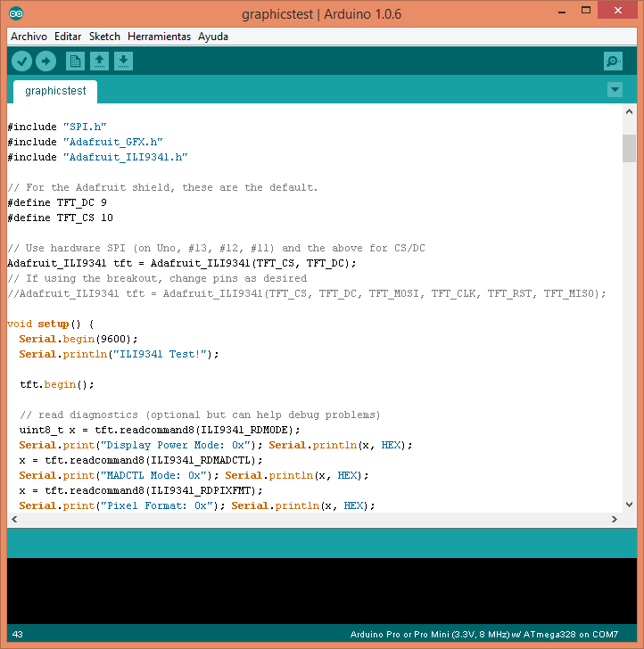The height and width of the screenshot is (649, 644).
Task: Open the Ayuda menu
Action: pos(213,37)
